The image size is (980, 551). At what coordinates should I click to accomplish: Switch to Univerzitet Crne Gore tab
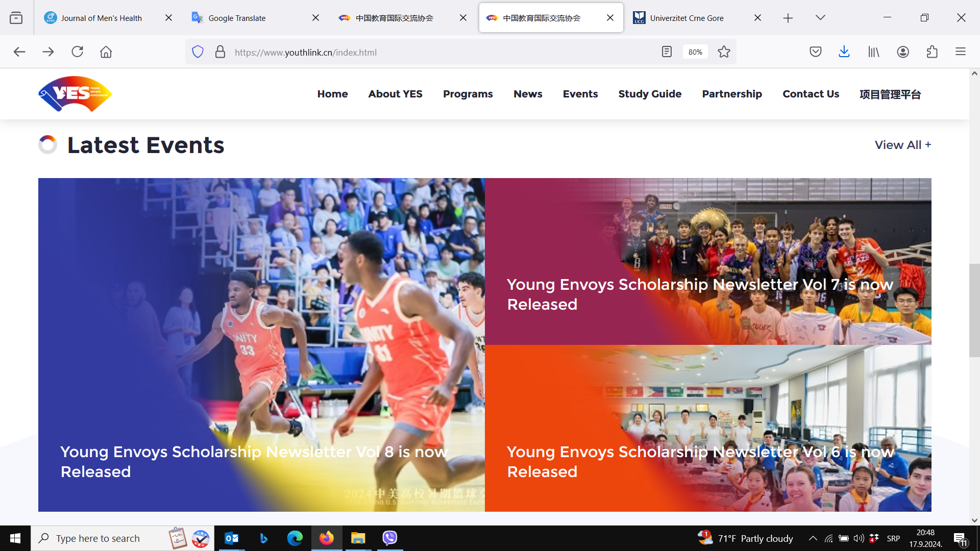(x=687, y=18)
